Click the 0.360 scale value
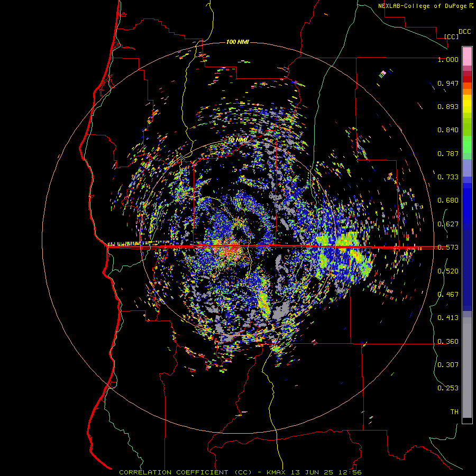This screenshot has height=476, width=476. coord(448,342)
